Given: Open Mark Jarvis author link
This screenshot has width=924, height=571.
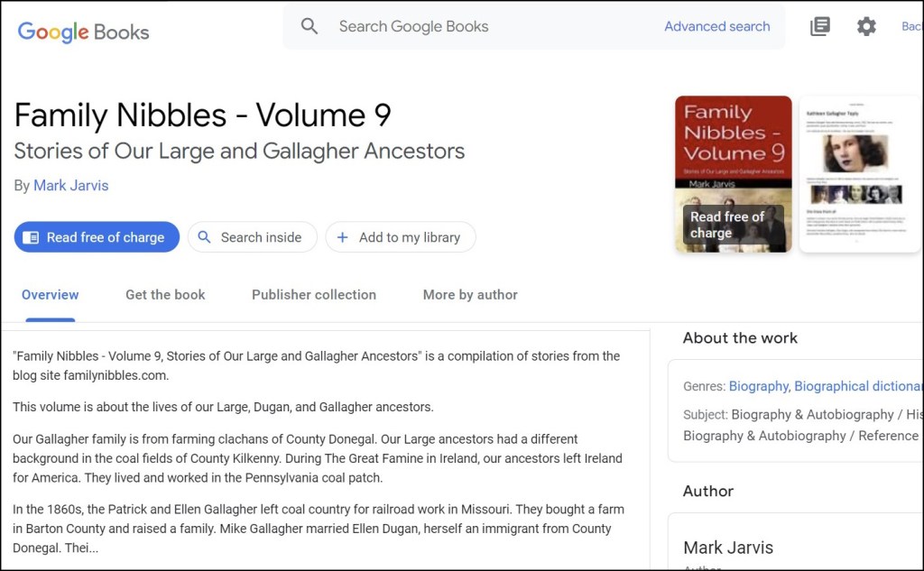Looking at the screenshot, I should coord(70,186).
